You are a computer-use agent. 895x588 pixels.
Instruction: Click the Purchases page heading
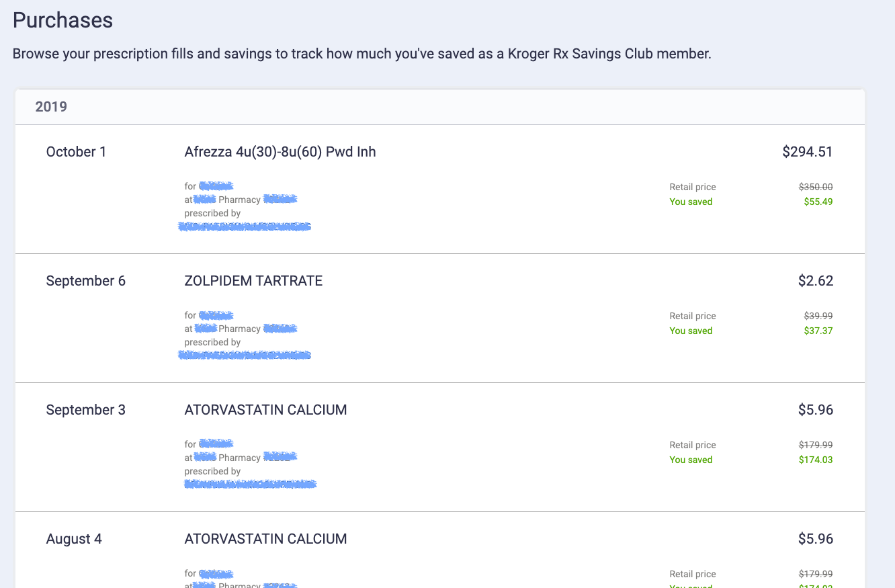click(x=62, y=20)
